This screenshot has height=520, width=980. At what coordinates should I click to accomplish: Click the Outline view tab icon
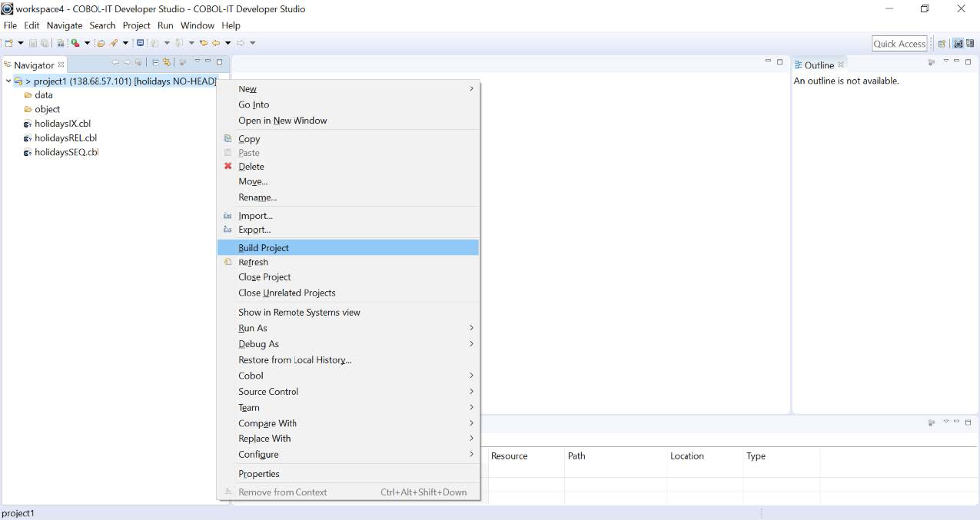coord(798,65)
